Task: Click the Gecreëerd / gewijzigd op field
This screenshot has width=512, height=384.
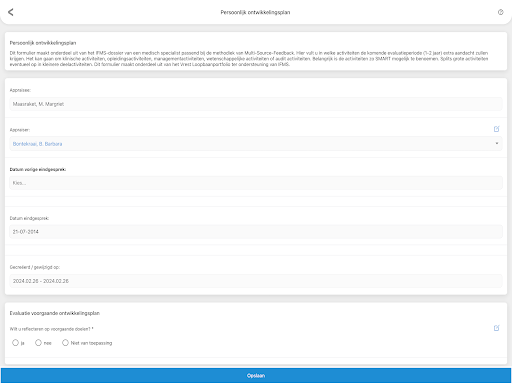Action: pos(256,281)
